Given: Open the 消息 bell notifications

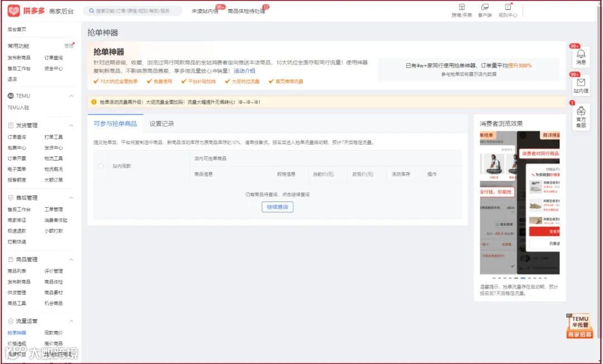Looking at the screenshot, I should [581, 54].
